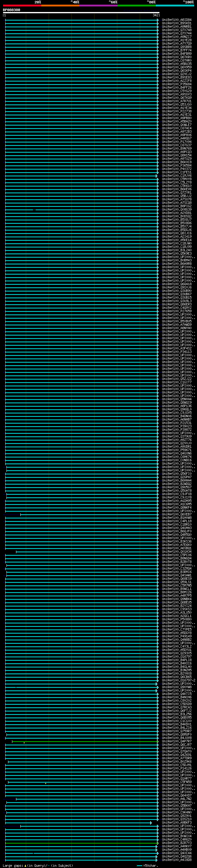Select the UniRef100_Q8H154 label

pos(176,155)
